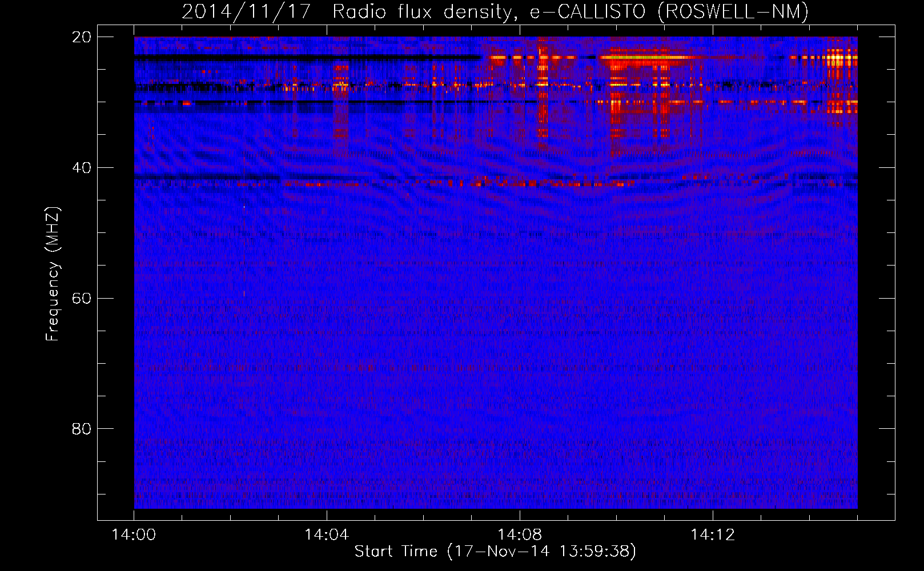Viewport: 924px width, 571px height.
Task: Click the '14:00' time tick label
Action: (134, 535)
